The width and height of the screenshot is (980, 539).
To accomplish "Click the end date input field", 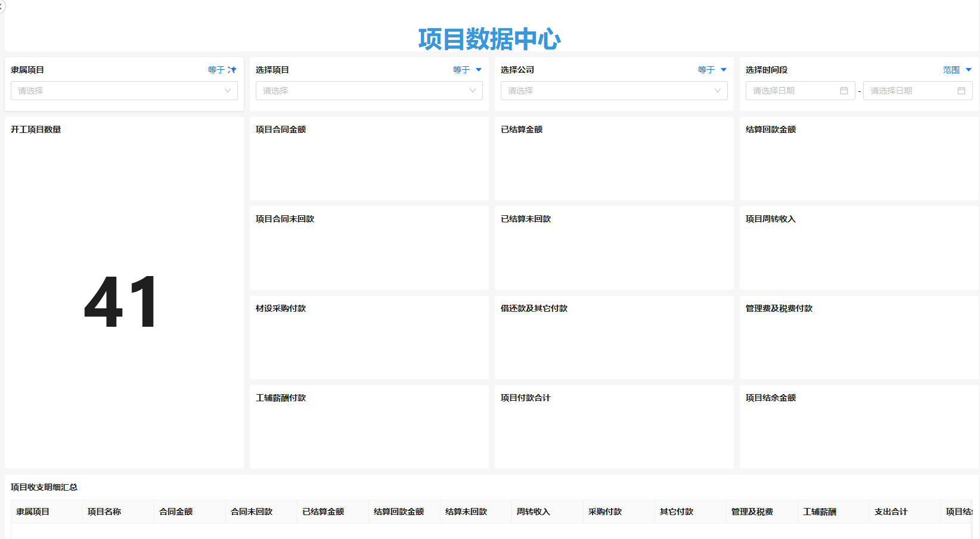I will click(x=910, y=91).
